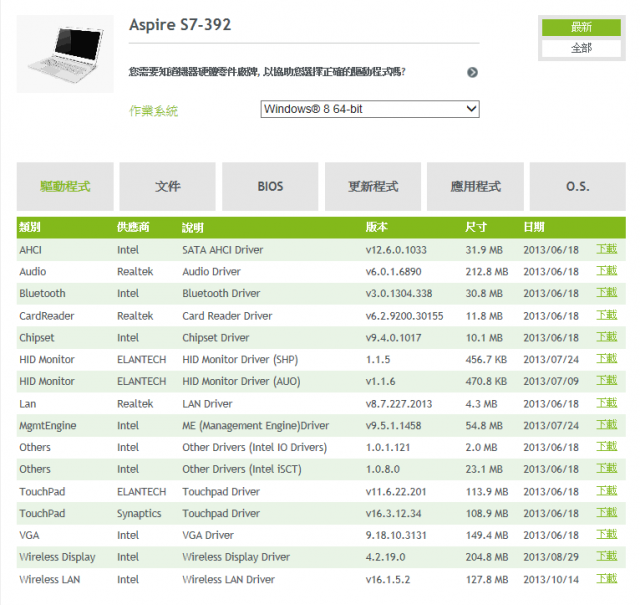Download the Realtek LAN Driver
The width and height of the screenshot is (640, 605).
pyautogui.click(x=607, y=403)
